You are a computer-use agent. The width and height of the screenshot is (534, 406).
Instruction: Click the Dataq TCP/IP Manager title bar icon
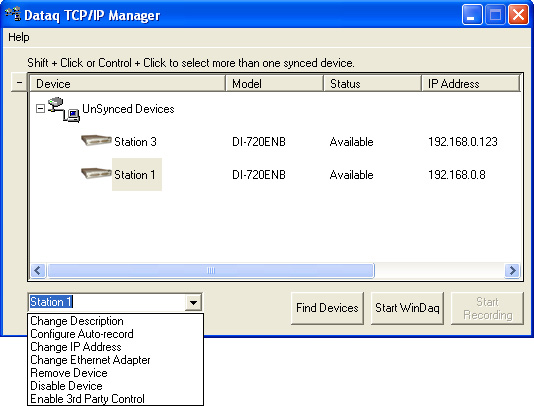pyautogui.click(x=13, y=15)
